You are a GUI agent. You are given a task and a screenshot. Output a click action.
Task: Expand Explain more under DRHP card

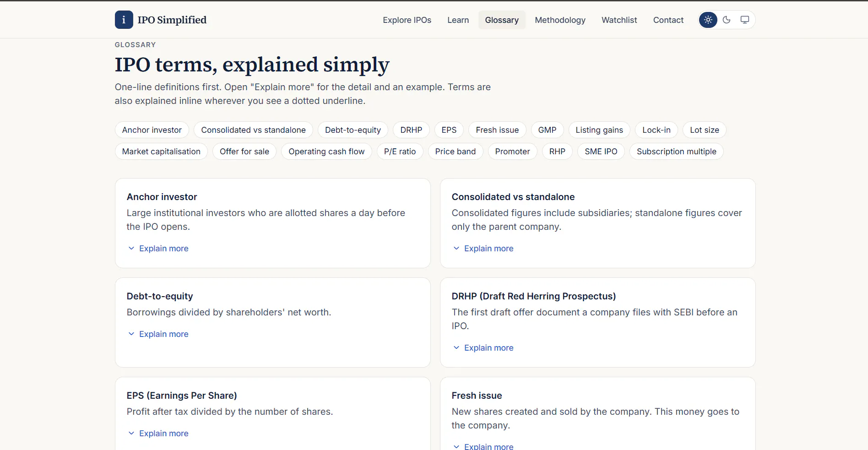483,348
